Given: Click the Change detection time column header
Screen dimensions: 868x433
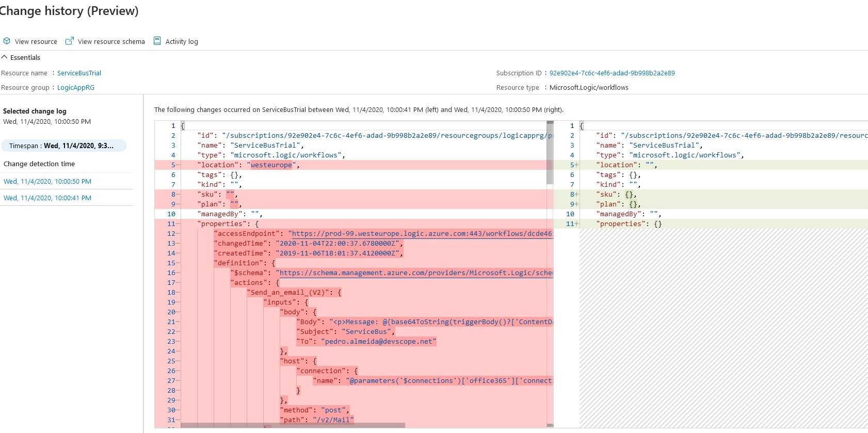Looking at the screenshot, I should tap(39, 164).
